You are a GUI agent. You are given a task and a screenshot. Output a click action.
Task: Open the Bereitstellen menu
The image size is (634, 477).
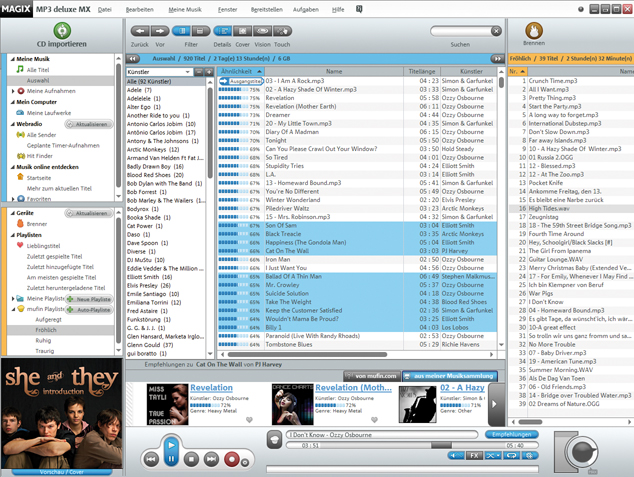click(x=266, y=10)
